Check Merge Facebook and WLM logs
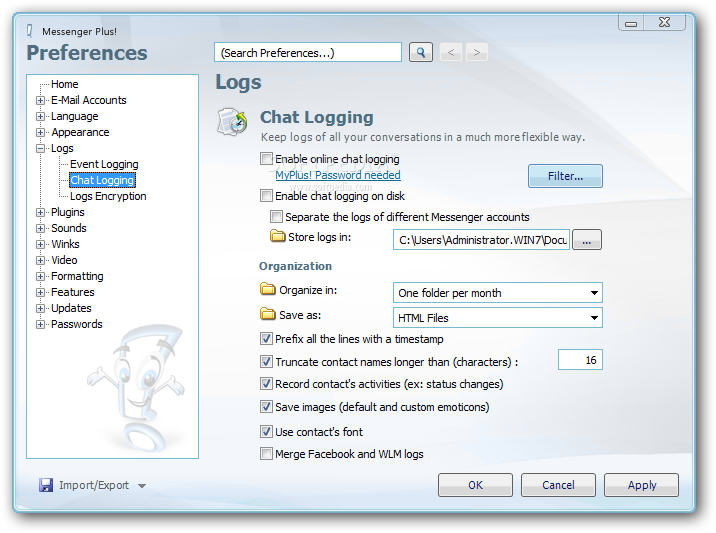 point(266,454)
